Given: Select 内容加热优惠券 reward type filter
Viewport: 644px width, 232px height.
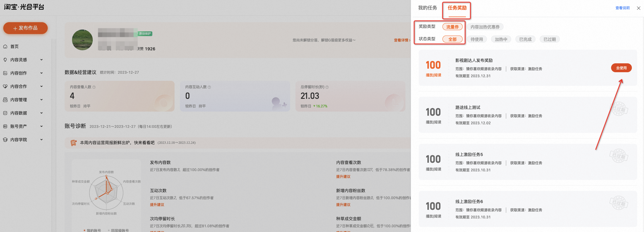Looking at the screenshot, I should tap(485, 27).
